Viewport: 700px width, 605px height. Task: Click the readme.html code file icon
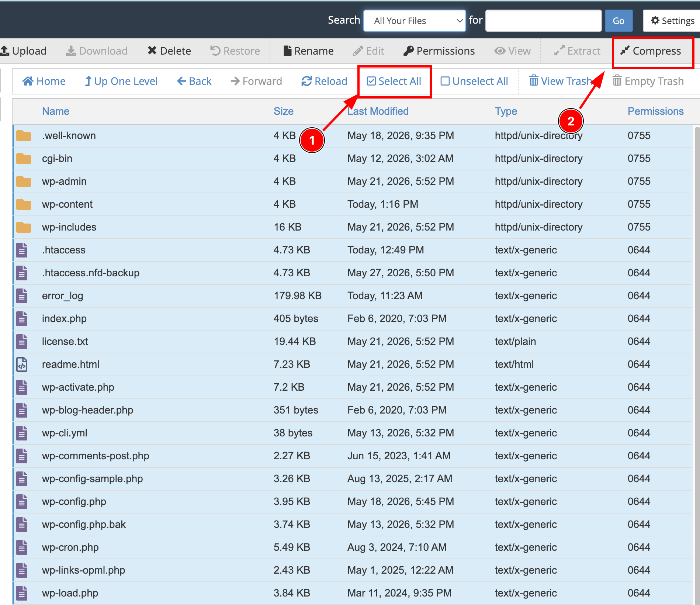point(22,364)
